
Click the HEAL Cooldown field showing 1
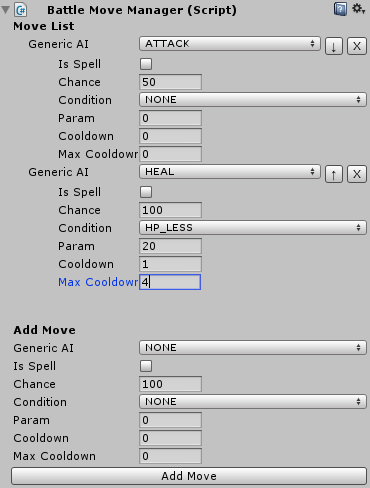point(170,264)
